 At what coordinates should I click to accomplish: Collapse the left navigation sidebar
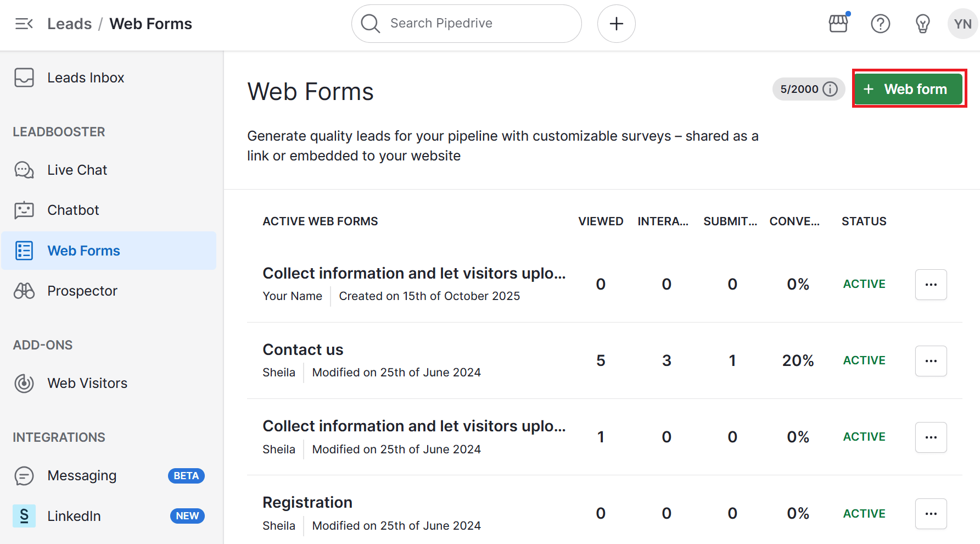pos(23,24)
